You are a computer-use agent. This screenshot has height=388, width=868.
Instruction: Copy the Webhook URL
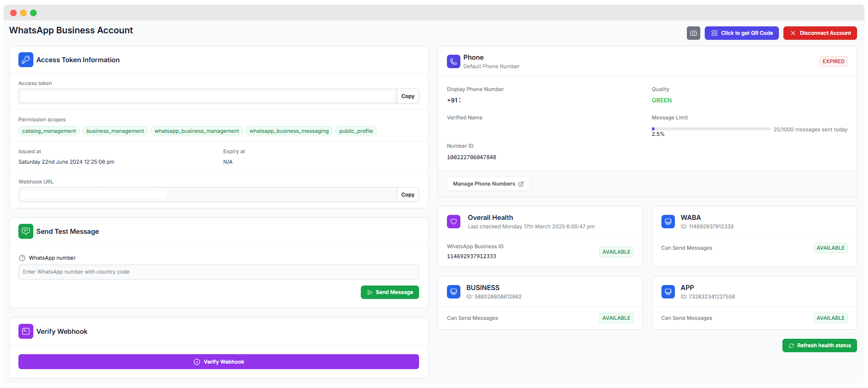408,195
